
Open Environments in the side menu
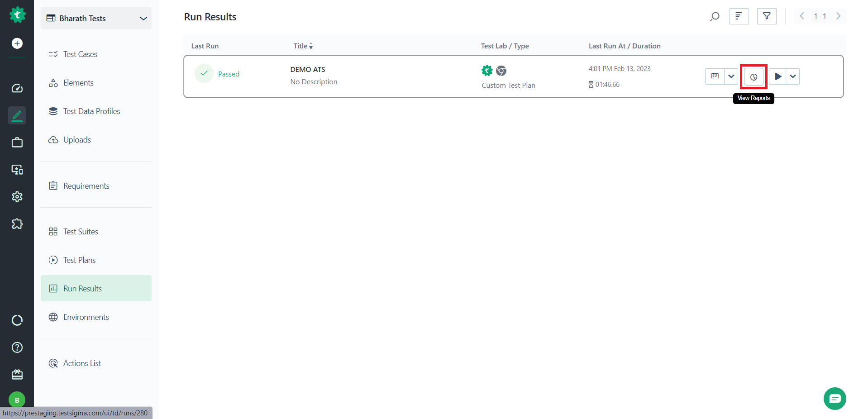coord(96,317)
